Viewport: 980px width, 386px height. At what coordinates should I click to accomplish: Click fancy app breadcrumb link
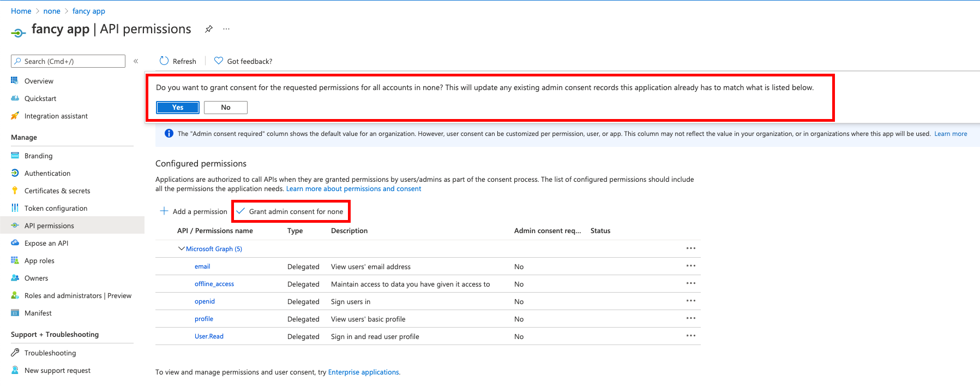tap(89, 11)
